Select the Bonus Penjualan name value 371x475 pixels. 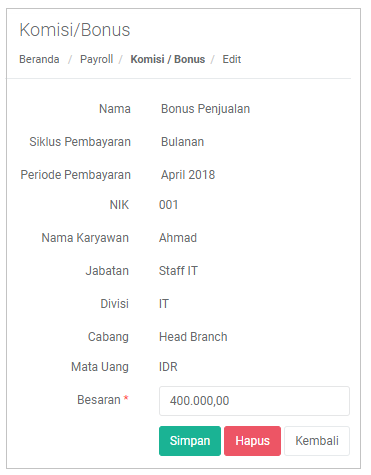click(x=205, y=109)
